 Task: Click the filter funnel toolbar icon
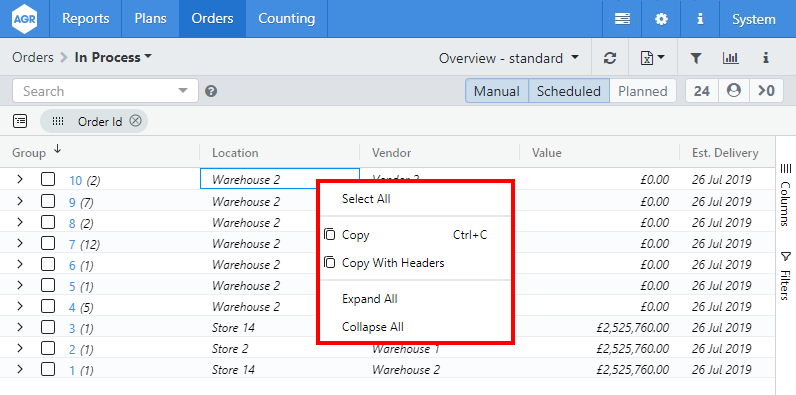coord(695,58)
